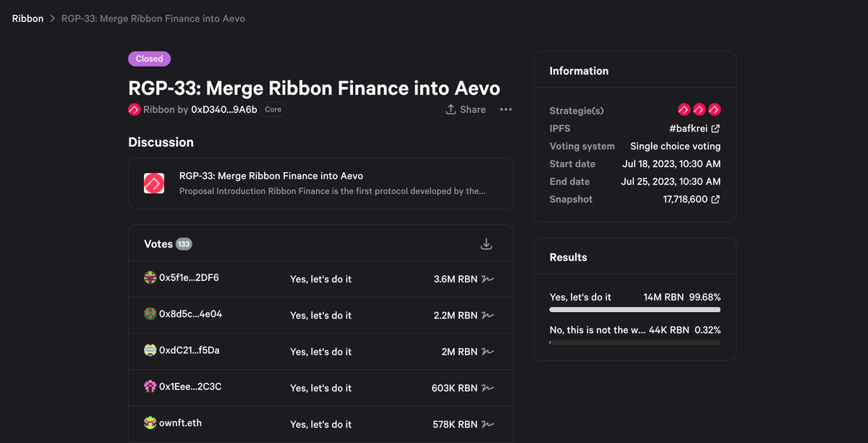
Task: Click the Closed status badge
Action: (x=149, y=59)
